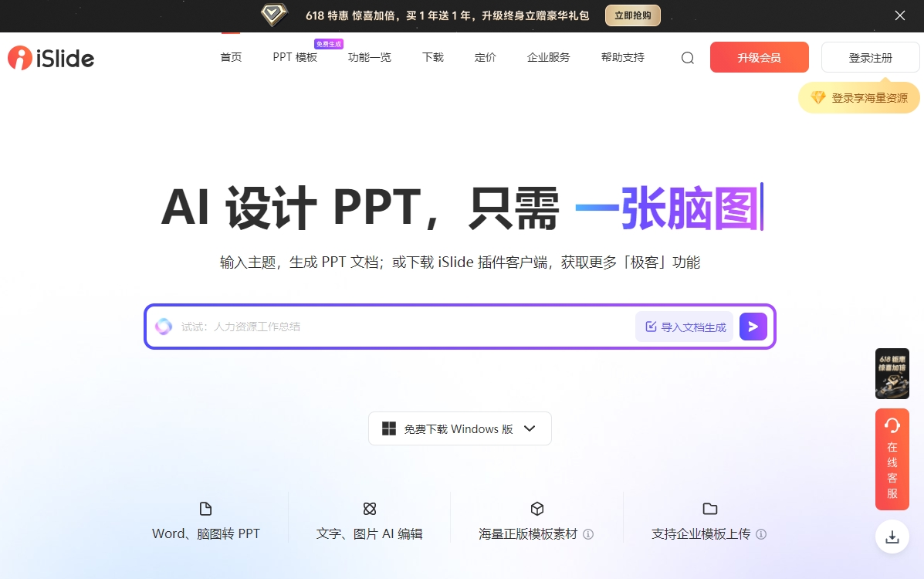Click the 免费生成 badge above PPT 模板
Image resolution: width=924 pixels, height=579 pixels.
point(329,44)
